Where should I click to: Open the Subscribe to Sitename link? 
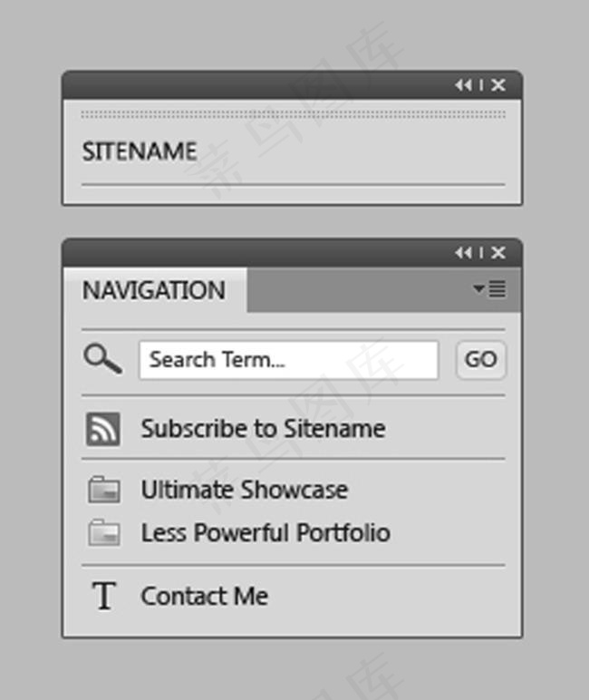click(x=263, y=429)
